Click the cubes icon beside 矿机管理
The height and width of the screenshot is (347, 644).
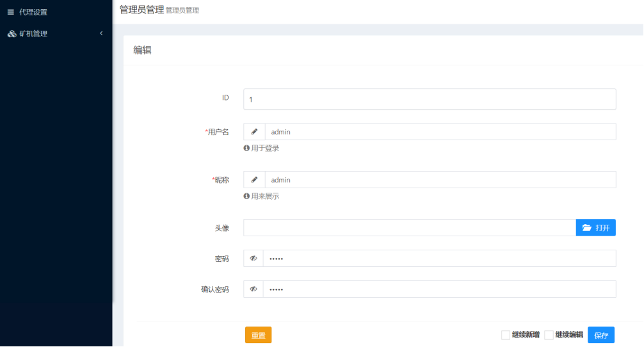pyautogui.click(x=12, y=34)
